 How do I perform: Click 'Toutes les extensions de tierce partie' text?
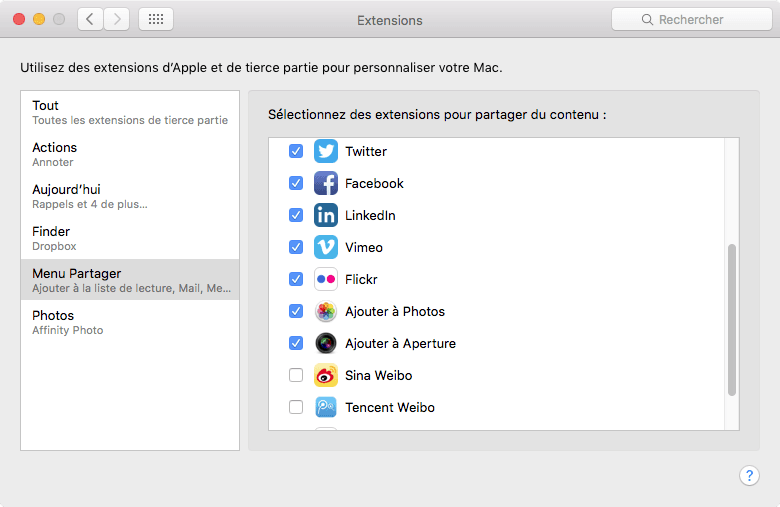click(130, 120)
